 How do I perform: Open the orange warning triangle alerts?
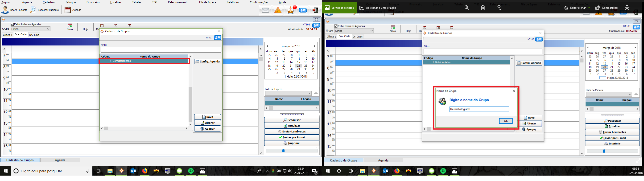pos(278,10)
